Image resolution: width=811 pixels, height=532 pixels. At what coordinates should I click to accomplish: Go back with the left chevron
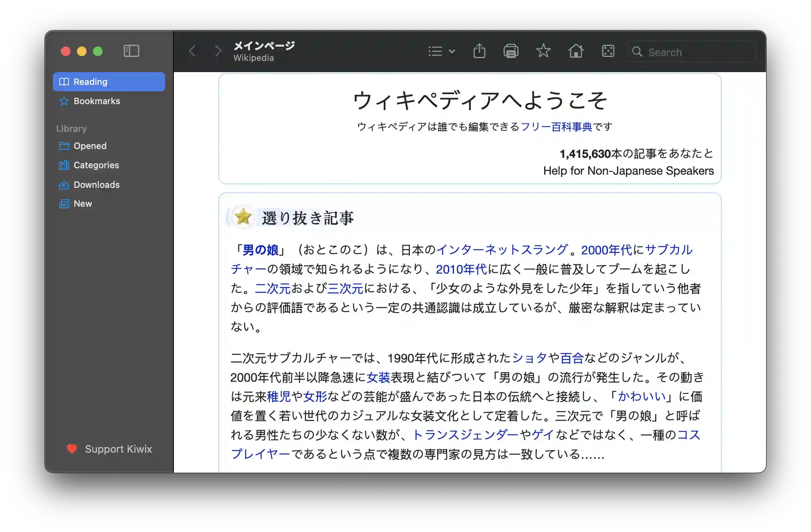[192, 51]
